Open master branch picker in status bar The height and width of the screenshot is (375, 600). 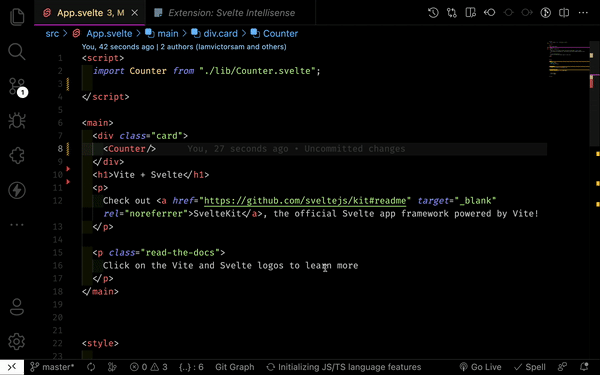tap(52, 367)
